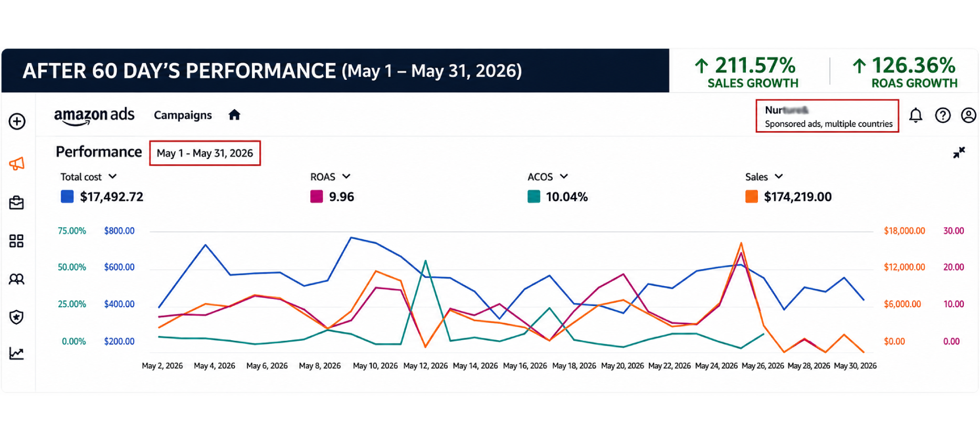Collapse the performance chart panel
Image resolution: width=980 pixels, height=442 pixels.
959,153
